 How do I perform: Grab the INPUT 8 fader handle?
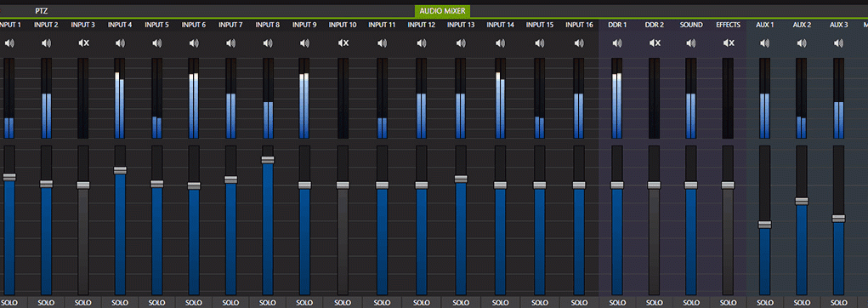(x=268, y=160)
